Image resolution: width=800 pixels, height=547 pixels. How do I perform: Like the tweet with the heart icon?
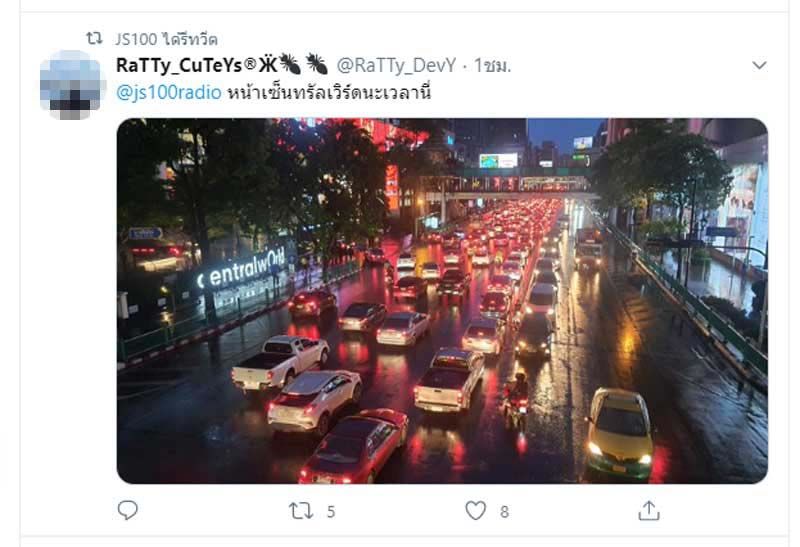(x=476, y=510)
